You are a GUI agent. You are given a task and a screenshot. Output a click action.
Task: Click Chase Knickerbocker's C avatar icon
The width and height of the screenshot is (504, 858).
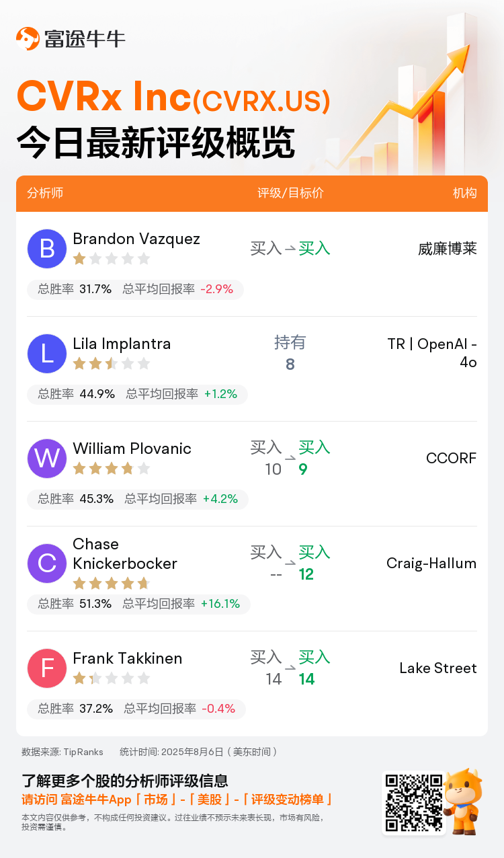47,563
